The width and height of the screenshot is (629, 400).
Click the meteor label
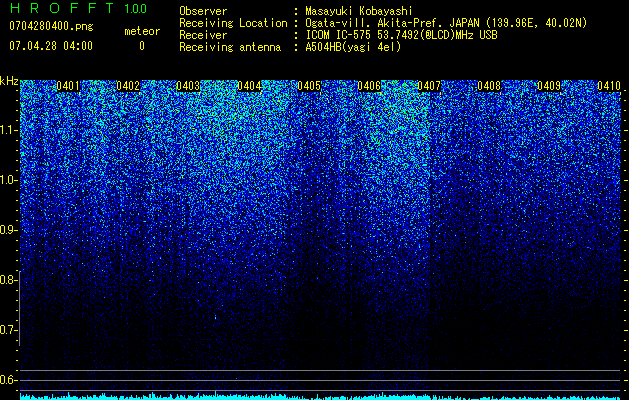tap(142, 31)
